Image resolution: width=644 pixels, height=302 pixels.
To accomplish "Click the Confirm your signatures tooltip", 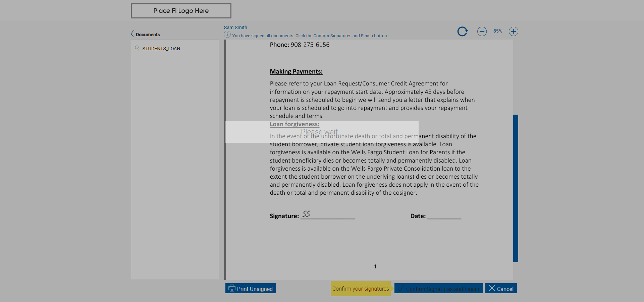I will click(361, 289).
